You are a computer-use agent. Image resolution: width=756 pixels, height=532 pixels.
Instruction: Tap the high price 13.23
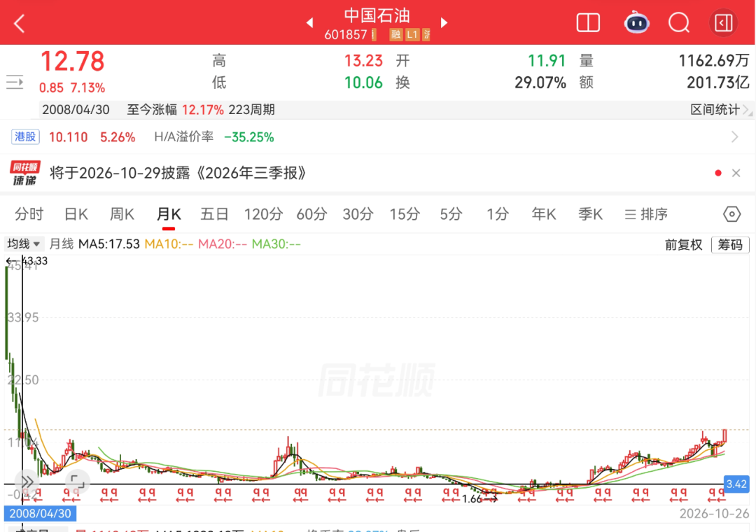coord(363,60)
